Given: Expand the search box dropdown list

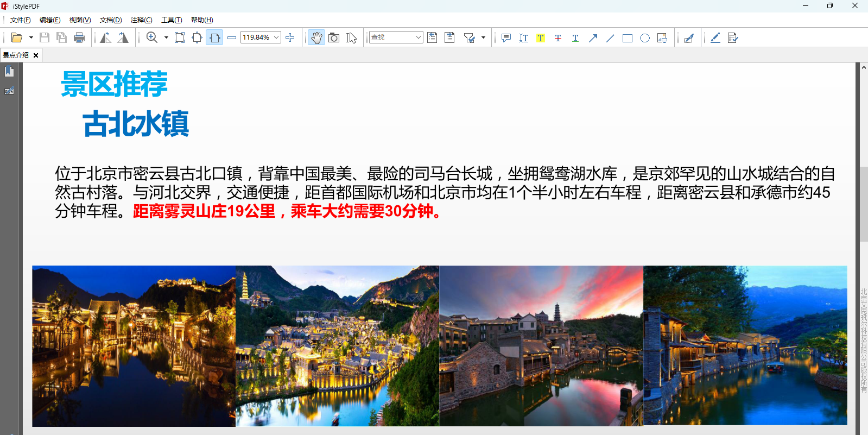Looking at the screenshot, I should click(x=418, y=37).
